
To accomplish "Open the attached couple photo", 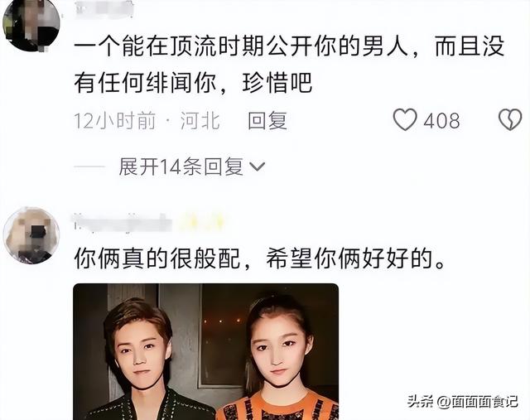I will point(206,352).
